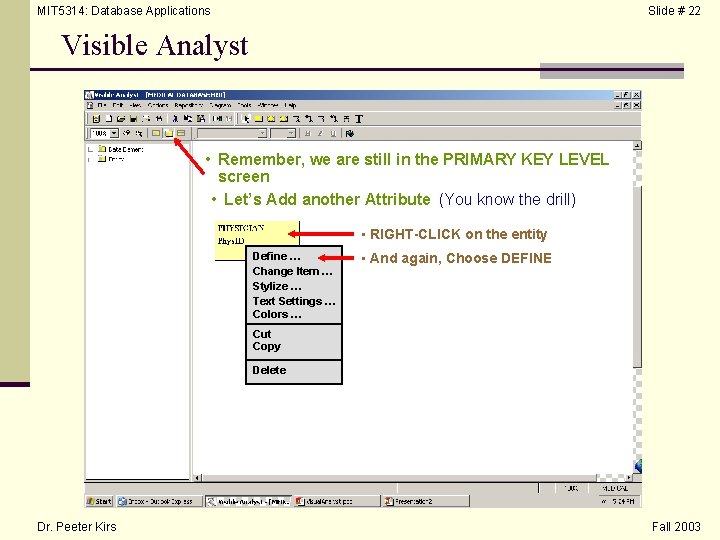Open the Diagram menu
The image size is (720, 540).
pyautogui.click(x=220, y=105)
